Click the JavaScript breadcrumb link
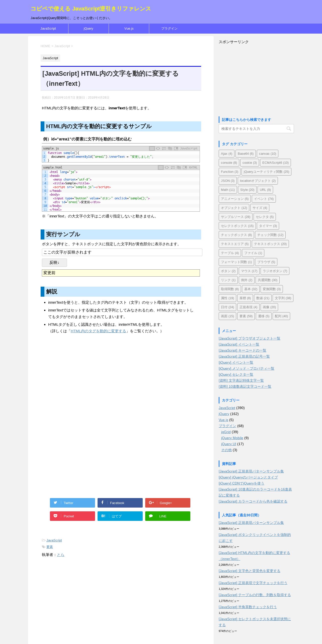The image size is (322, 644). tap(62, 46)
